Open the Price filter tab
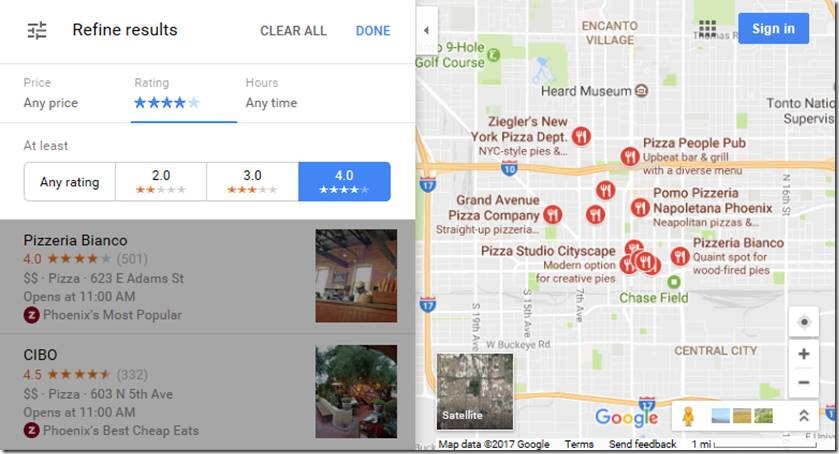This screenshot has width=839, height=454. pyautogui.click(x=50, y=93)
